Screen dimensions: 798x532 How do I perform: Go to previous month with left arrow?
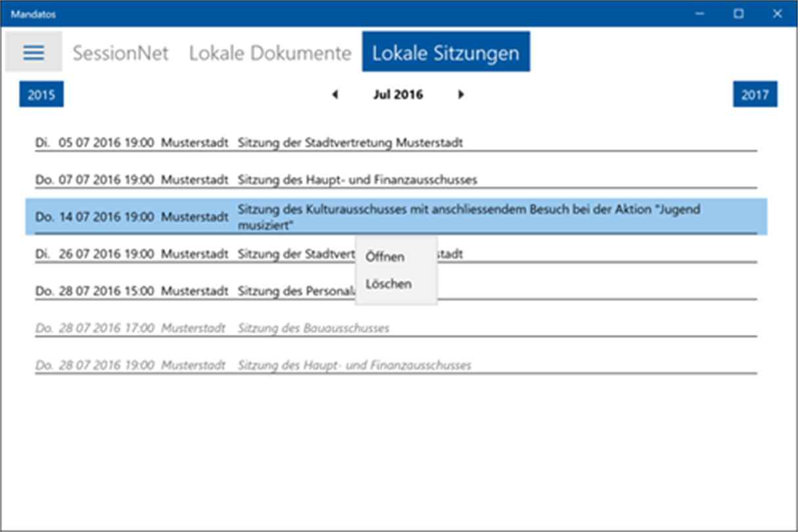(x=335, y=95)
